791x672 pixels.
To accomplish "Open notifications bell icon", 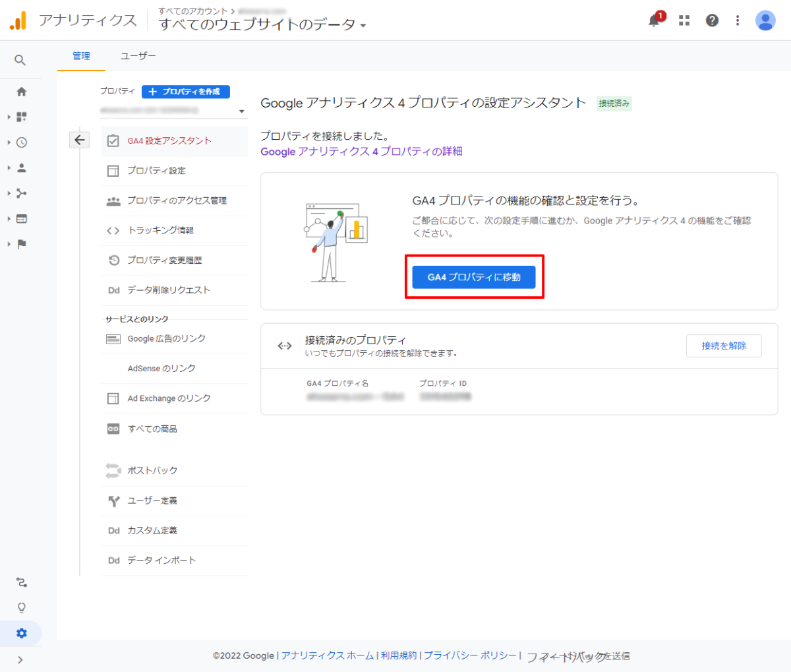I will coord(655,20).
